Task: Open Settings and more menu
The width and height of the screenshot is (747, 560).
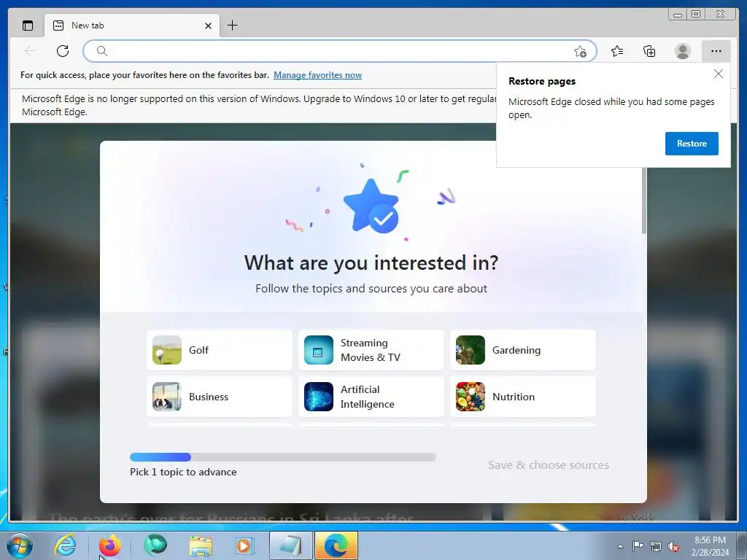Action: [716, 51]
